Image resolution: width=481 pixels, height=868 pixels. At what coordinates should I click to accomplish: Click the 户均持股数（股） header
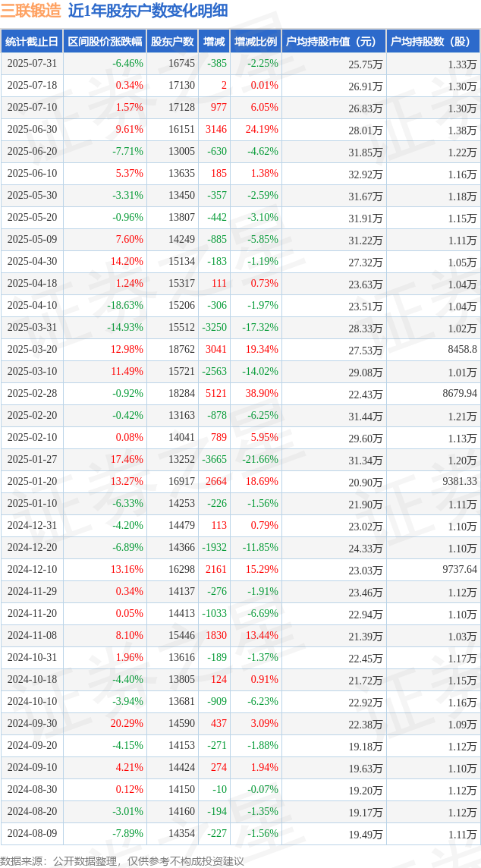433,42
